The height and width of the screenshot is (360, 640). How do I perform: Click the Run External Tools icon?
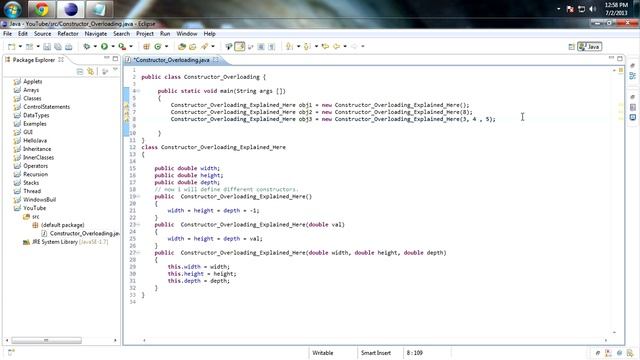point(122,47)
